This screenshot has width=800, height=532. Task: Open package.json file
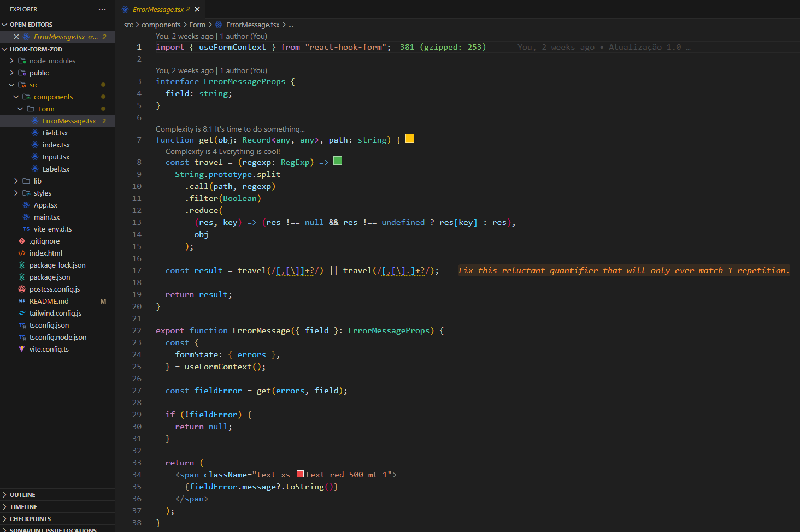click(x=50, y=277)
